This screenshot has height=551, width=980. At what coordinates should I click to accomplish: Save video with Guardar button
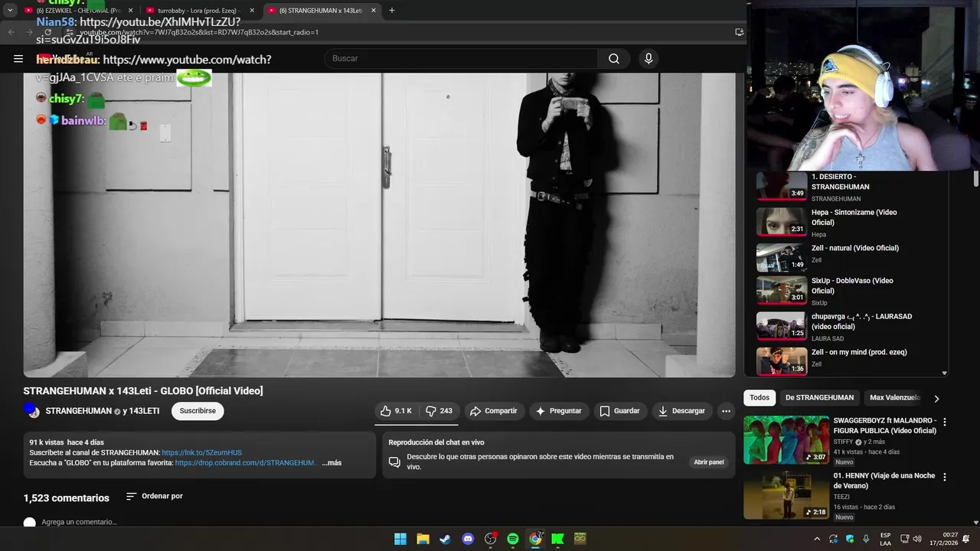point(619,411)
